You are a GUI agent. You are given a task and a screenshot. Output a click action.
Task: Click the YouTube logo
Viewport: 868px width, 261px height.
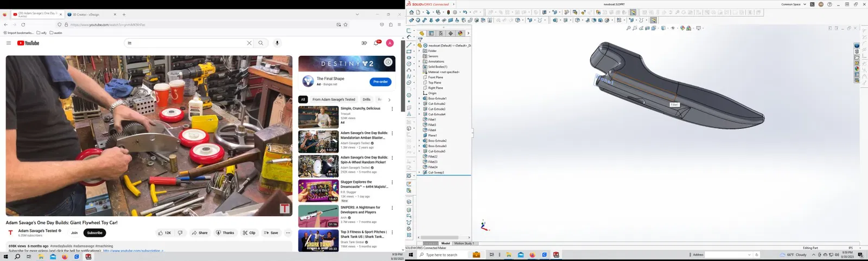pos(28,43)
